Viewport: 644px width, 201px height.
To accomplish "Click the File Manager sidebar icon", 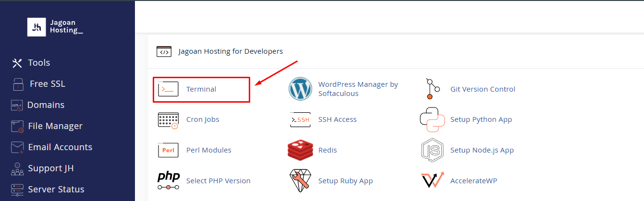I will (x=17, y=126).
